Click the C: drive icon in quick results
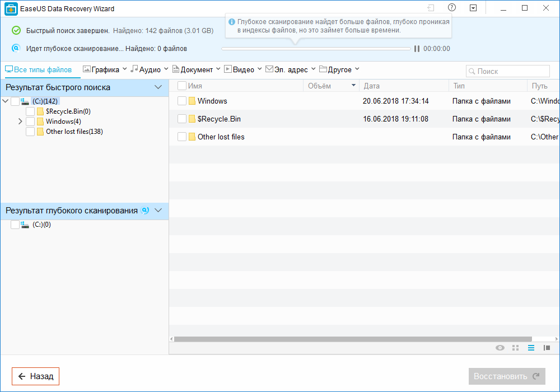The image size is (560, 392). [x=25, y=101]
